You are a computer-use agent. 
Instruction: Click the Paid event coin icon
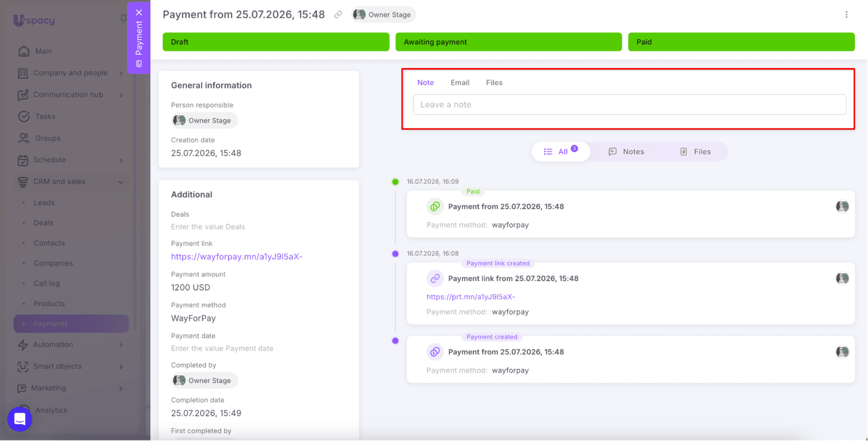[x=435, y=207]
